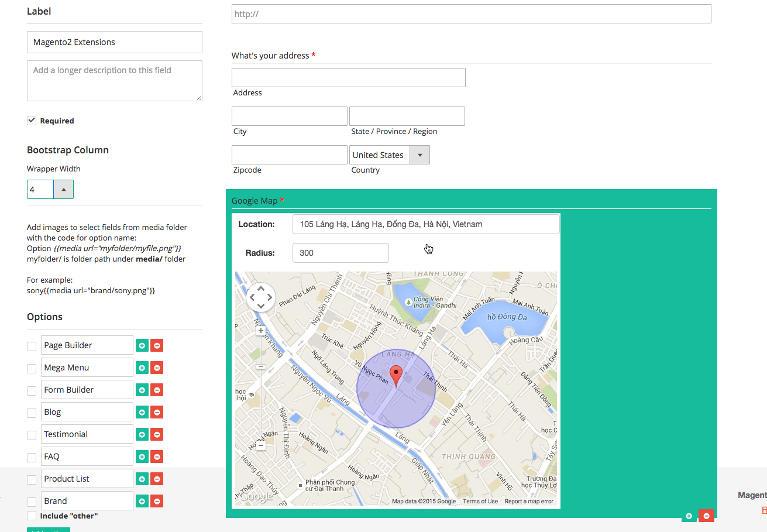Remove the Form Builder option
Viewport: 767px width, 532px height.
pos(157,390)
